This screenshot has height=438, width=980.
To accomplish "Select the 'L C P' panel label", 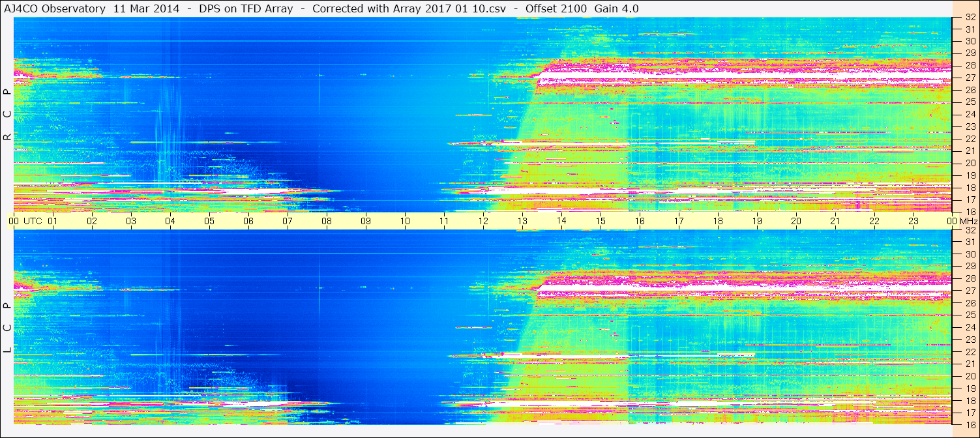I will pos(7,328).
